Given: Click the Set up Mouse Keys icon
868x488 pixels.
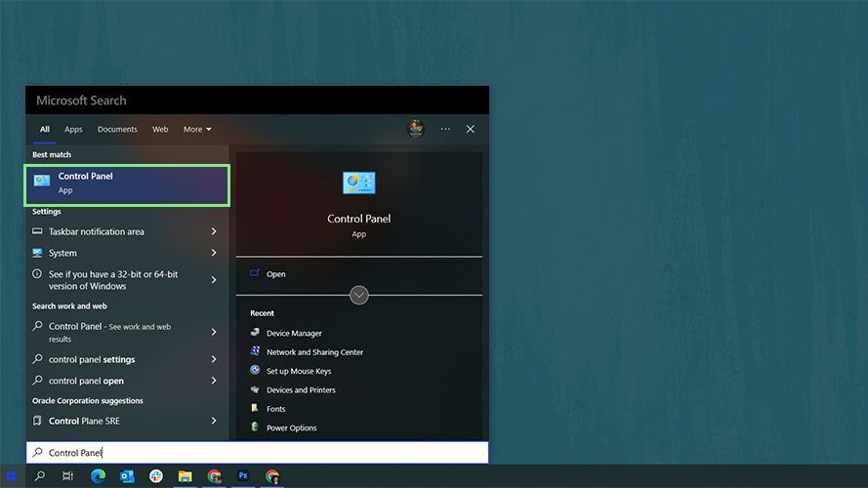Looking at the screenshot, I should [x=255, y=370].
